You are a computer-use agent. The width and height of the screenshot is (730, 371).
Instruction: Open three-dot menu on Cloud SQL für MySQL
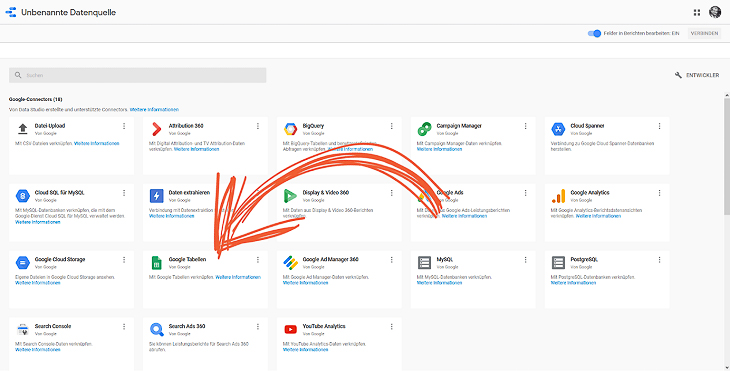click(x=124, y=193)
